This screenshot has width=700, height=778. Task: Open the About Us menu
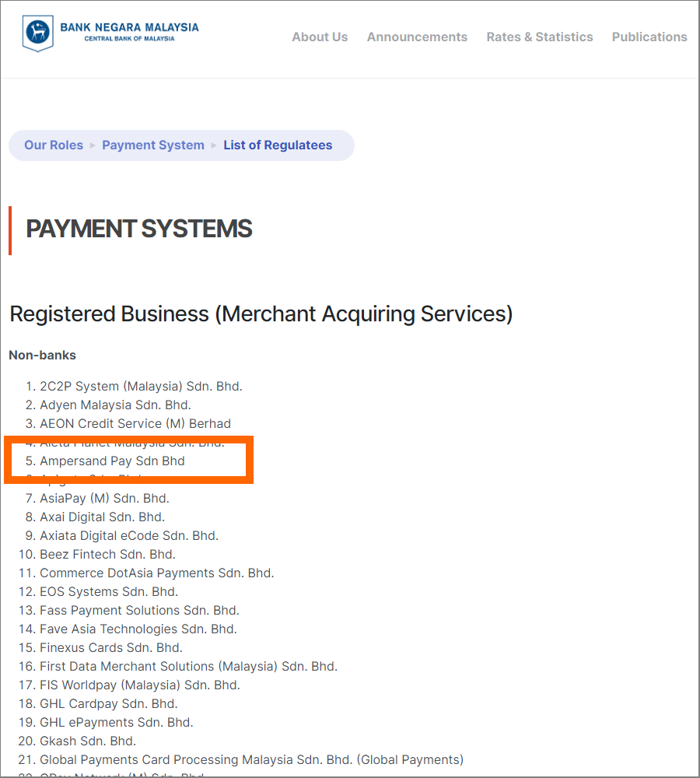(x=320, y=37)
